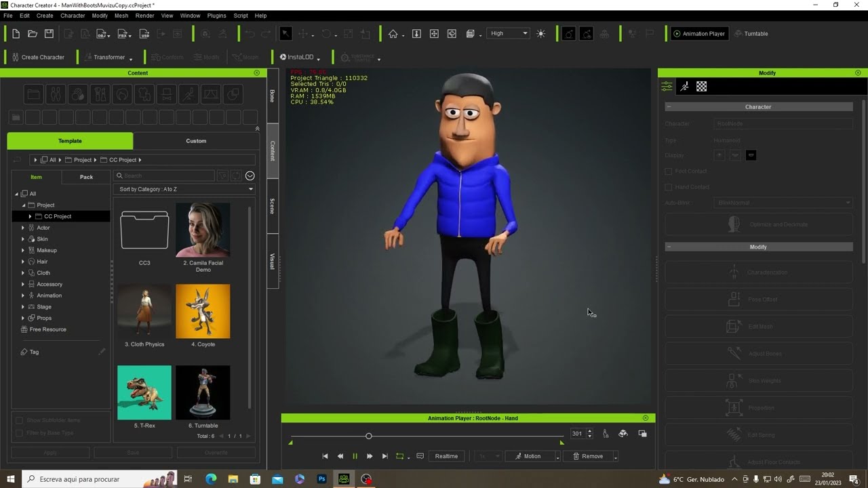This screenshot has width=868, height=488.
Task: Open the T-Rex project thumbnail
Action: coord(144,392)
